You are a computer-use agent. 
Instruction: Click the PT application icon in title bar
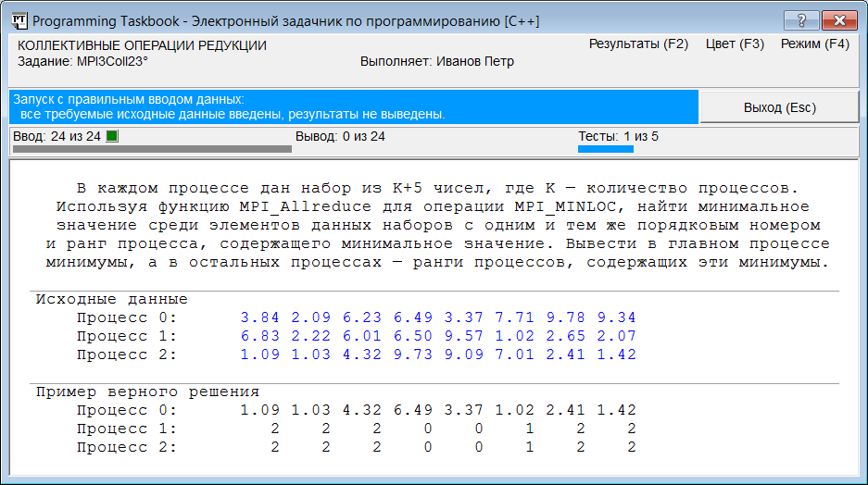point(17,20)
